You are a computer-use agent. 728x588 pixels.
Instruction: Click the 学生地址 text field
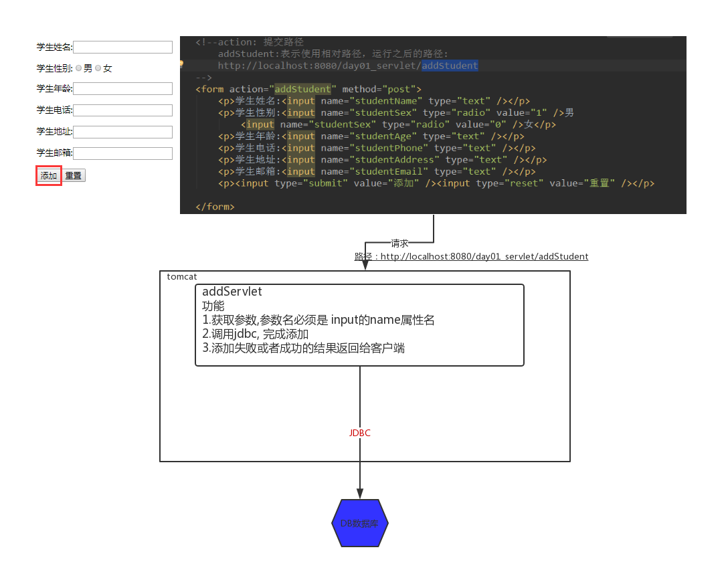pyautogui.click(x=122, y=132)
